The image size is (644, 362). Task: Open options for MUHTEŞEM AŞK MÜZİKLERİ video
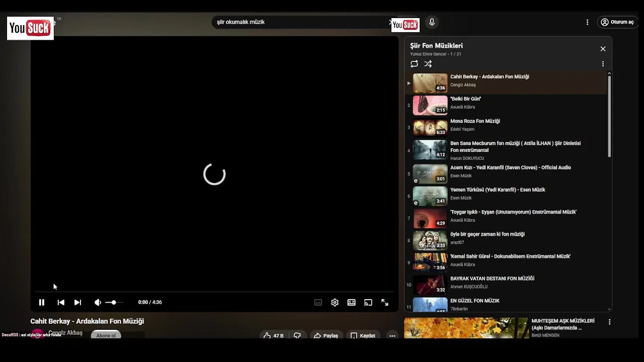pyautogui.click(x=609, y=322)
